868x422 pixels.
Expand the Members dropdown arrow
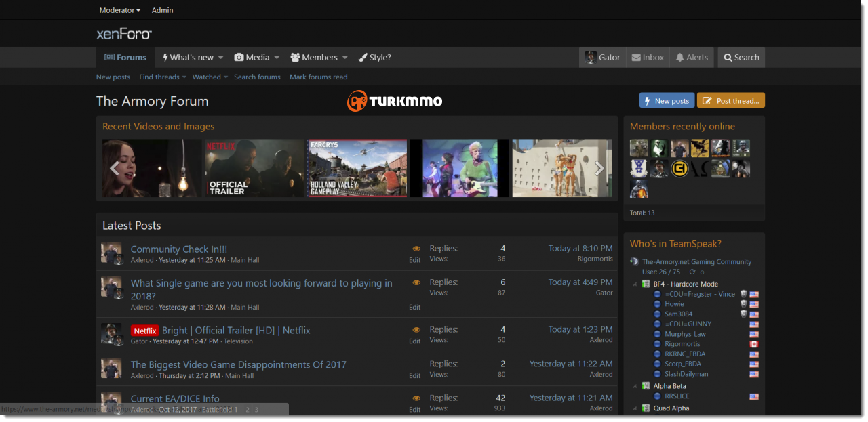344,58
